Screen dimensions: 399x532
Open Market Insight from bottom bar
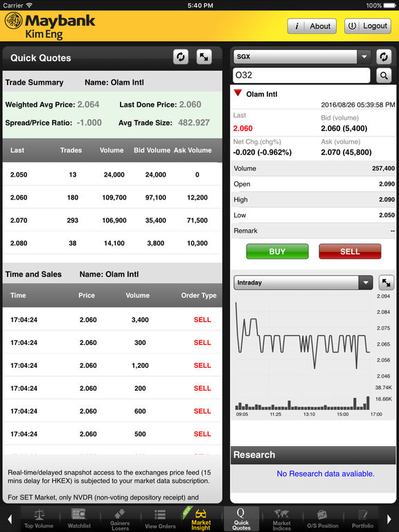pos(201,519)
